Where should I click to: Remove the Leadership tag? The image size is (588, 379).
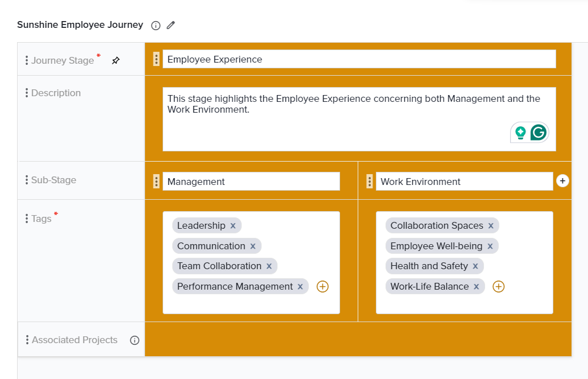coord(233,226)
